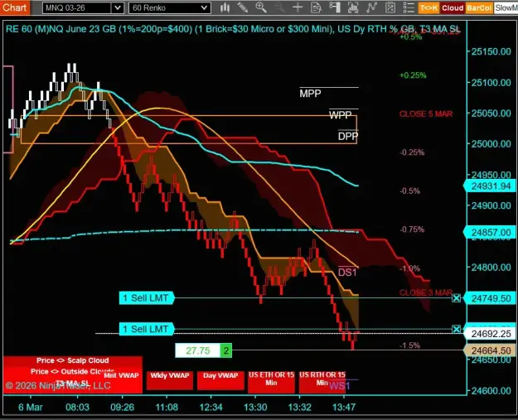518x420 pixels.
Task: Click the 24692.25 current price tag
Action: tap(491, 334)
